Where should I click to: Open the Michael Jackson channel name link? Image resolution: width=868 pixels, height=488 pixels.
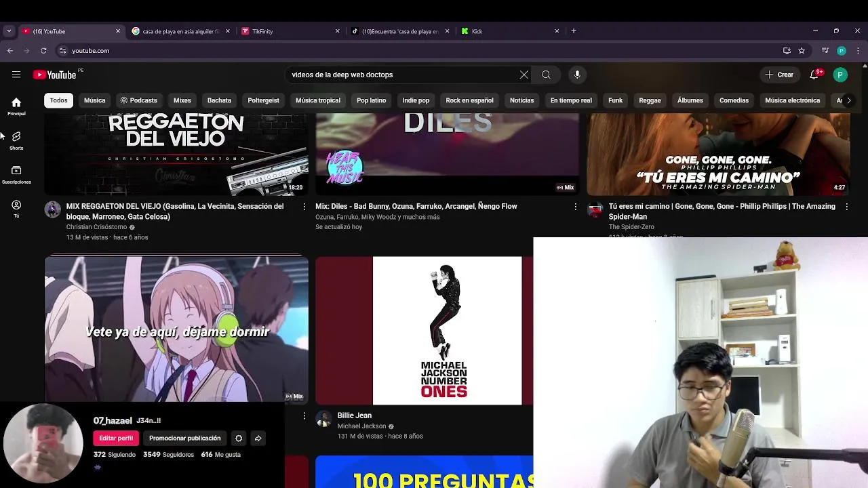pos(361,426)
